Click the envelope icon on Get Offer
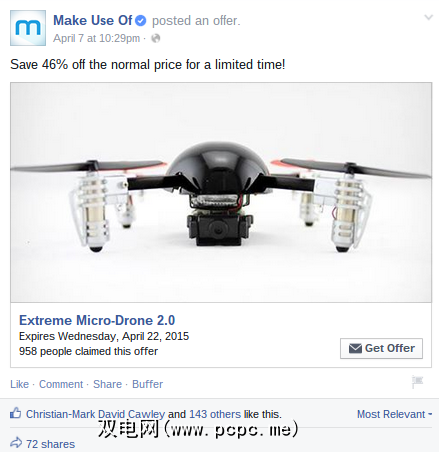The height and width of the screenshot is (452, 439). tap(355, 348)
